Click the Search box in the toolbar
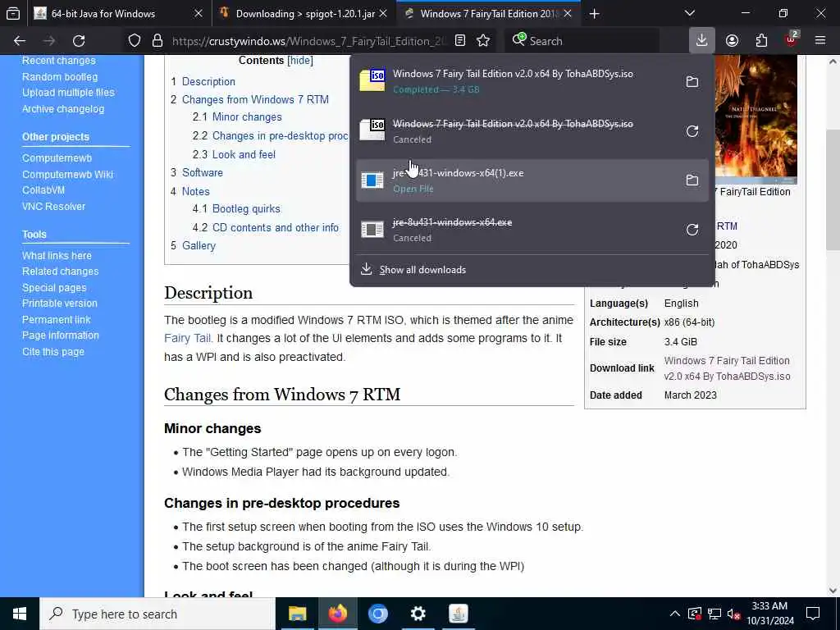Image resolution: width=840 pixels, height=630 pixels. point(582,41)
